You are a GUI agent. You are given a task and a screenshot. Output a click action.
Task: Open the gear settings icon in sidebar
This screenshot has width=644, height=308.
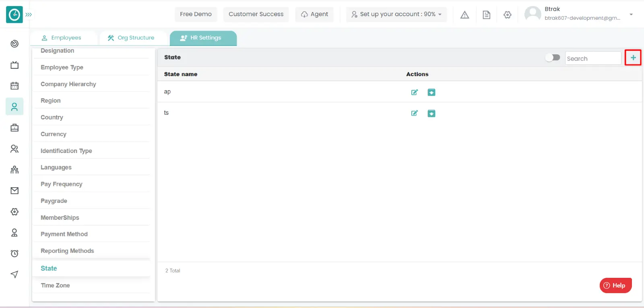(14, 211)
